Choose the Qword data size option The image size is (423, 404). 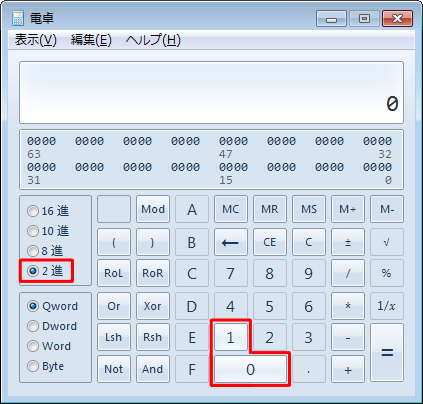click(52, 306)
